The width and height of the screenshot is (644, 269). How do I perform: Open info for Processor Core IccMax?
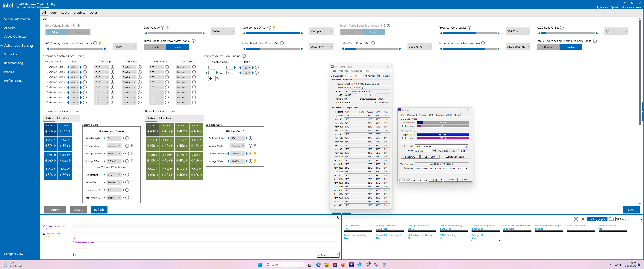click(469, 28)
